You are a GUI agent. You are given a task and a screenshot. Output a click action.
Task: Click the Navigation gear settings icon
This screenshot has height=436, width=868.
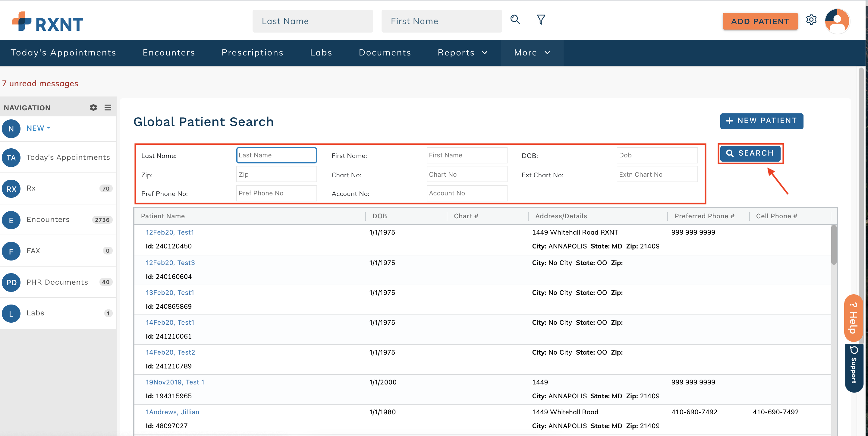pyautogui.click(x=93, y=107)
